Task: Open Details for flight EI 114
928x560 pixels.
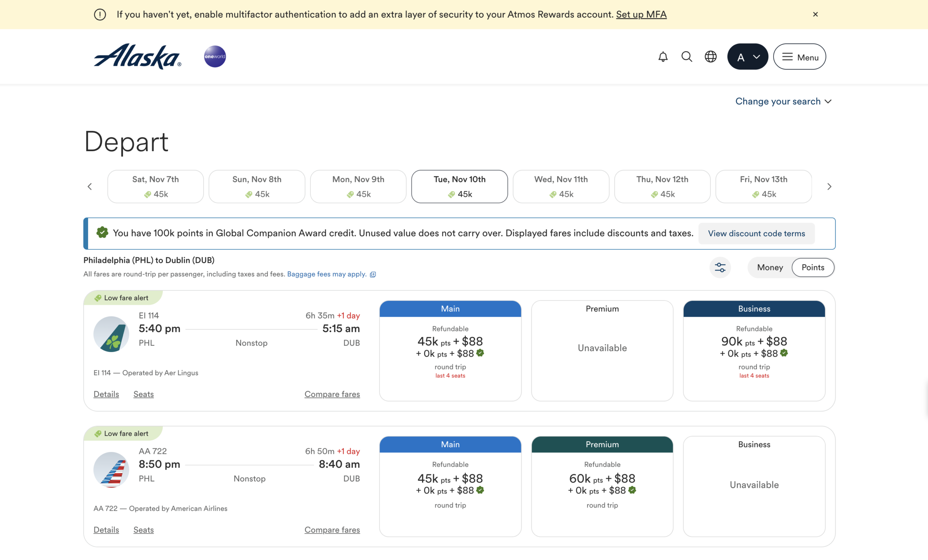Action: pyautogui.click(x=106, y=394)
